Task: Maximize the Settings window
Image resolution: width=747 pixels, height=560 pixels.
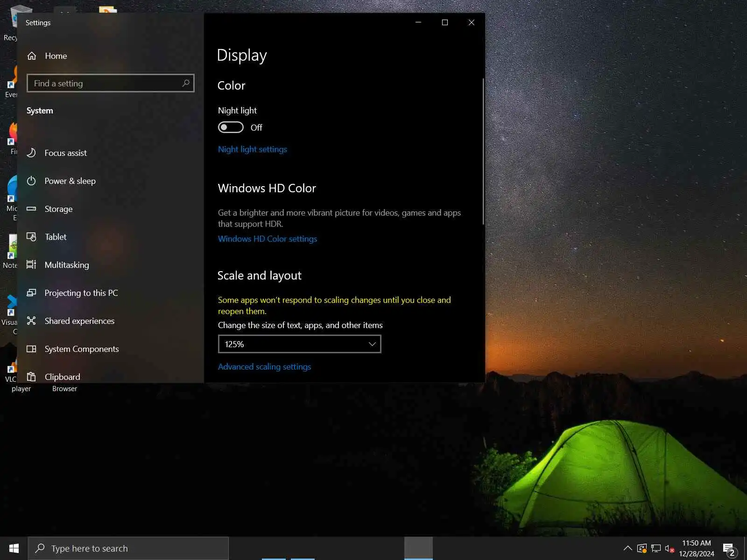Action: 445,22
